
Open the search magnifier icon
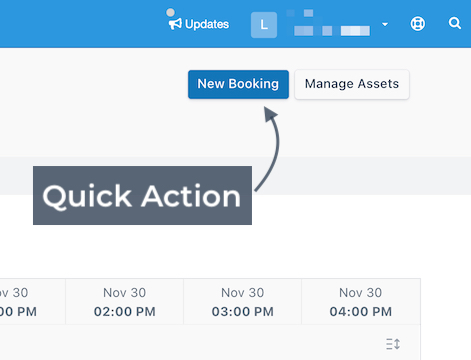point(455,23)
